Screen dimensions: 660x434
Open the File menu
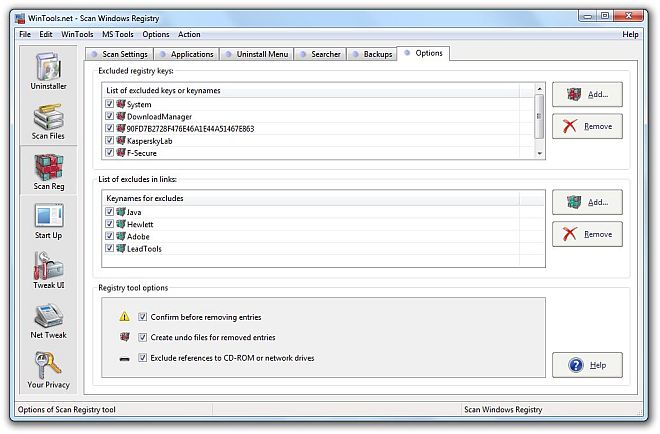[x=25, y=35]
